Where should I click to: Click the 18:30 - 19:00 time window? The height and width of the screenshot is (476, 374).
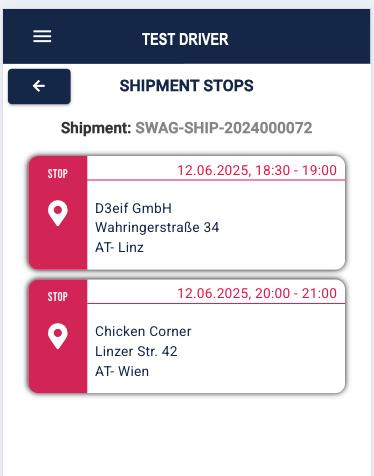(296, 170)
